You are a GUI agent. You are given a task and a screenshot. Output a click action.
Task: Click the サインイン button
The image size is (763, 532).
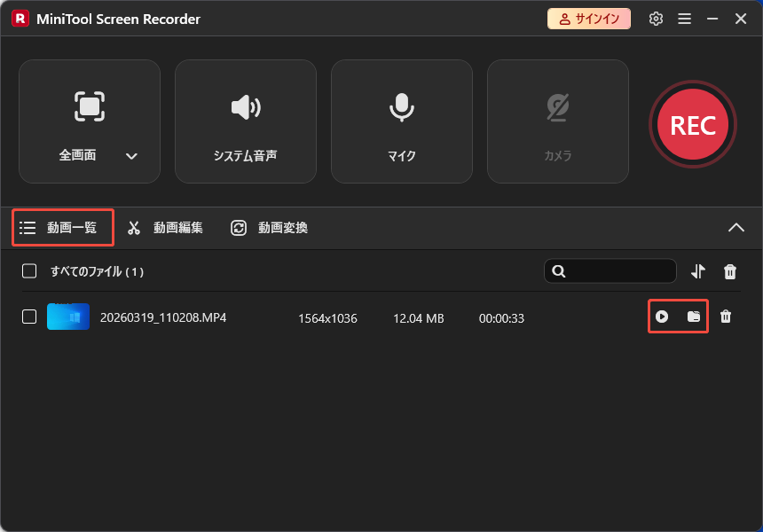click(x=589, y=18)
